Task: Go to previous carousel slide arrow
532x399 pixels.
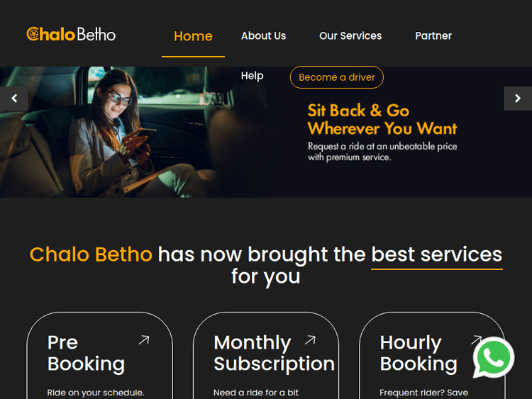Action: click(x=14, y=99)
